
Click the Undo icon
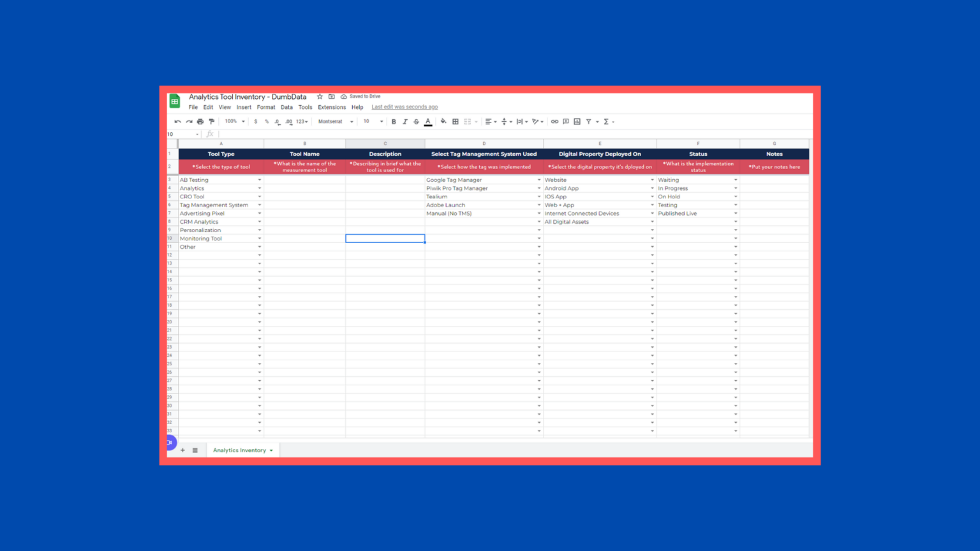coord(177,121)
